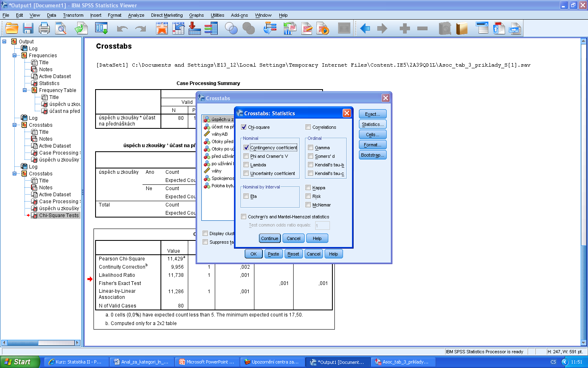The height and width of the screenshot is (368, 588).
Task: Click the Exact... button in Crosstabs
Action: (x=372, y=114)
